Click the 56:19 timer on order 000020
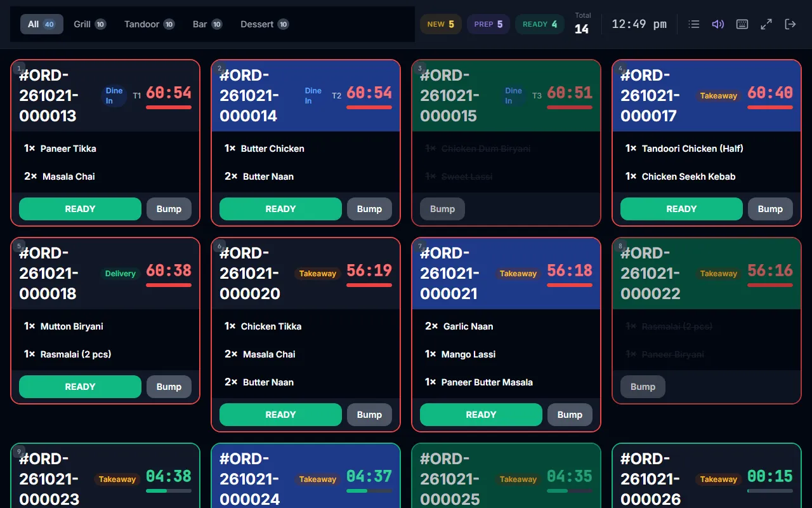 [x=369, y=271]
